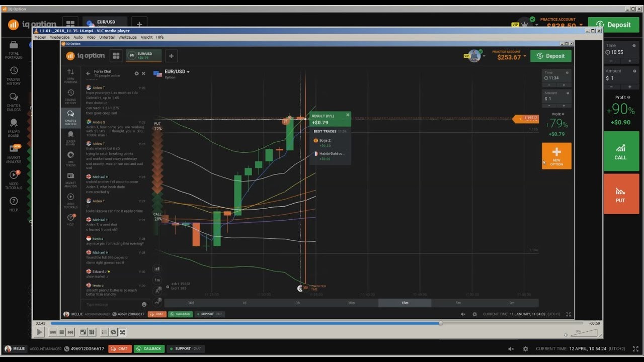Viewport: 644px width, 362px height.
Task: Click the red PUT button in outer window
Action: [621, 194]
